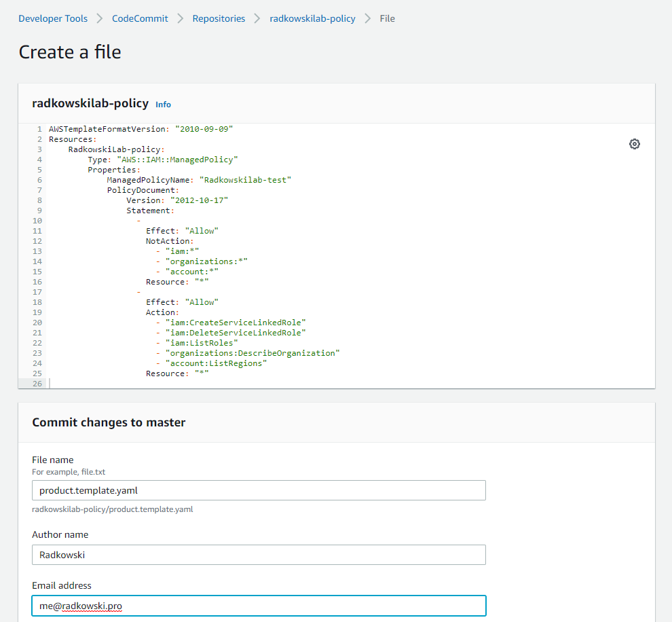Click the "File" breadcrumb text
This screenshot has width=672, height=622.
click(387, 18)
